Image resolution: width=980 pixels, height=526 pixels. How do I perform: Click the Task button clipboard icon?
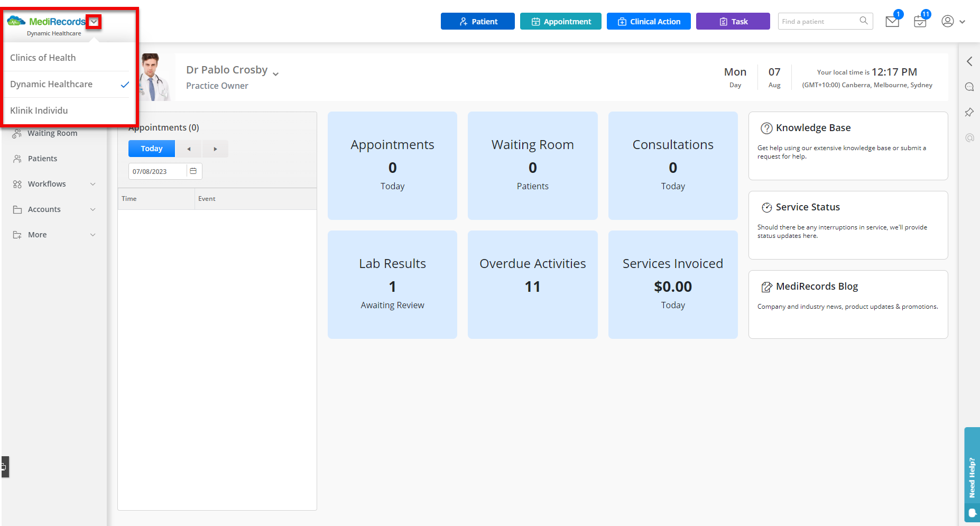[x=724, y=22]
